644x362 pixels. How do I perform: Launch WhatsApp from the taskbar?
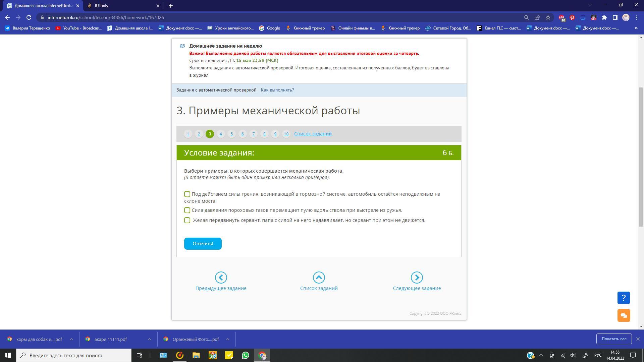(x=246, y=355)
